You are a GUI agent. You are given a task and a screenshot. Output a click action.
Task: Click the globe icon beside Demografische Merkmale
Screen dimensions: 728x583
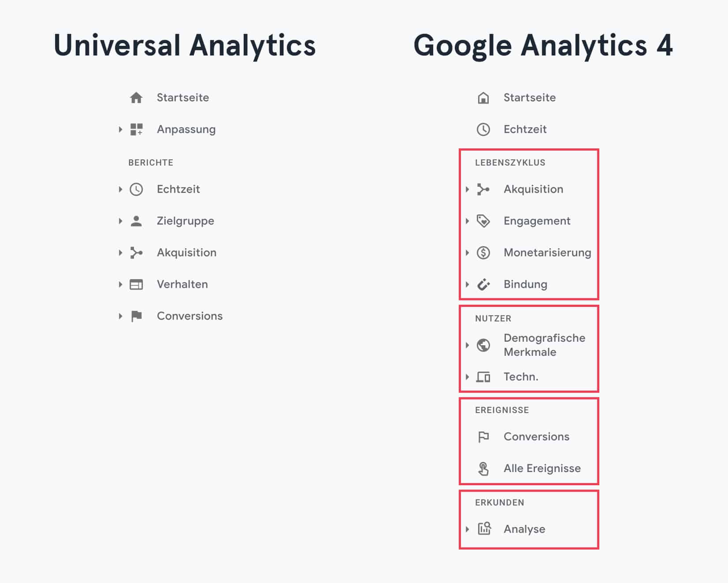pyautogui.click(x=483, y=345)
